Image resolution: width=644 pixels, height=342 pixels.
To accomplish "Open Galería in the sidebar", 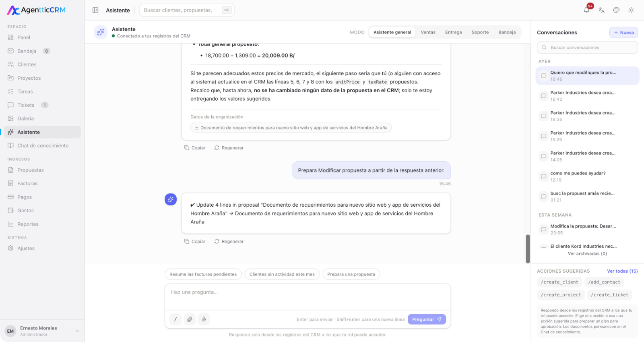I will pyautogui.click(x=42, y=118).
